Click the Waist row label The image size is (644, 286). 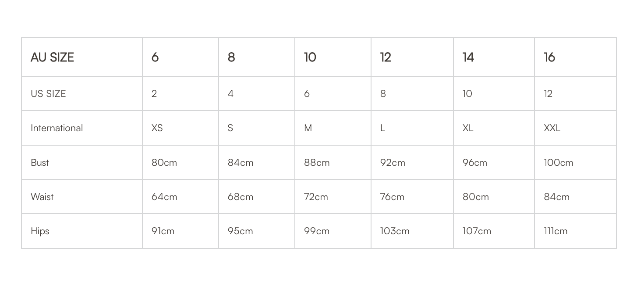click(82, 197)
